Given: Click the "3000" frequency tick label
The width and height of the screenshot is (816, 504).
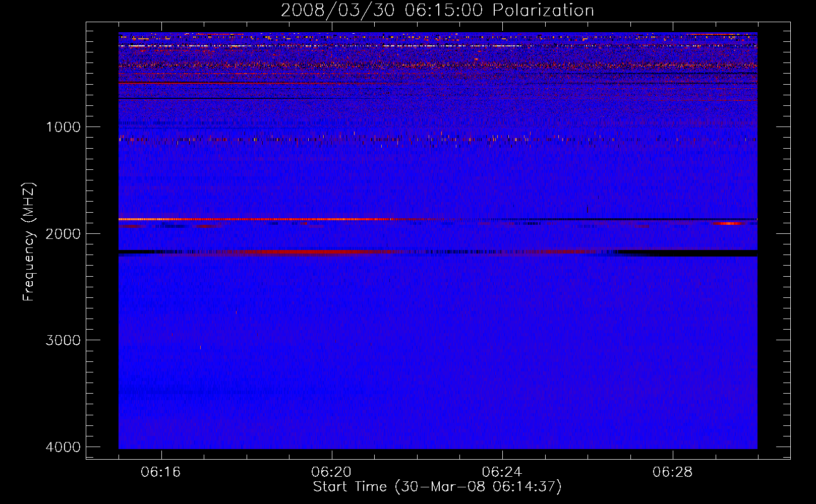Looking at the screenshot, I should click(63, 340).
